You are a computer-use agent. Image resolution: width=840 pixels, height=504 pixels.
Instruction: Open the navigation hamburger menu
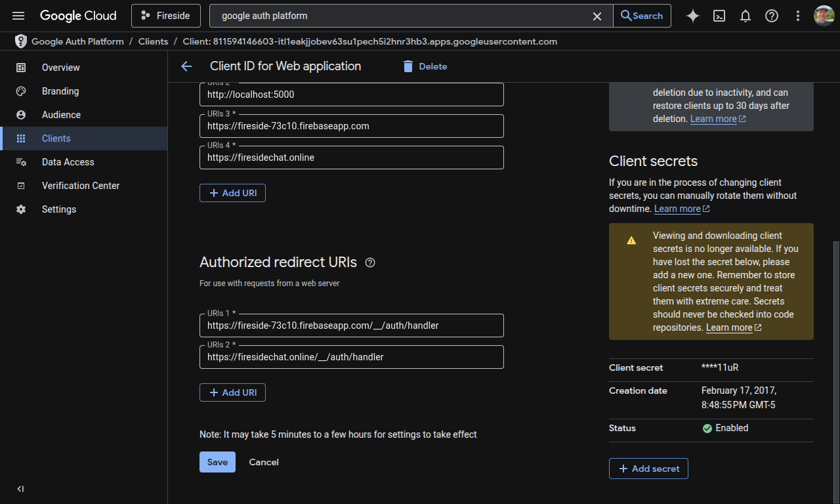[18, 16]
